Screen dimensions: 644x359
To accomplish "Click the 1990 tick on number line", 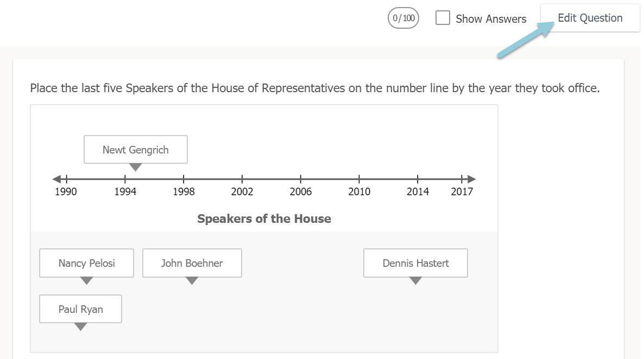I will point(66,179).
